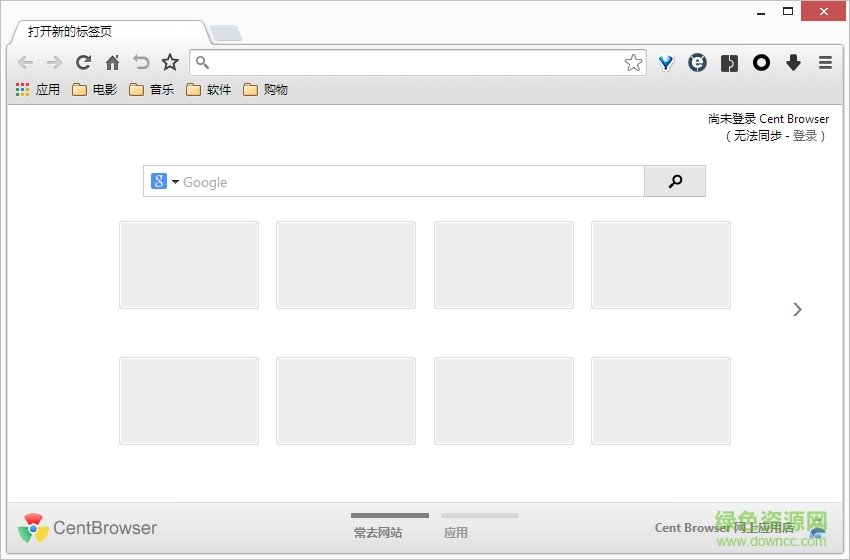Open the hamburger main menu
850x560 pixels.
[825, 63]
